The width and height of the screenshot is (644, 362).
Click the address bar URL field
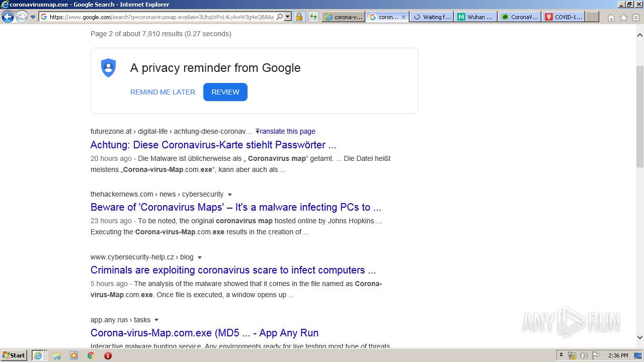click(162, 17)
